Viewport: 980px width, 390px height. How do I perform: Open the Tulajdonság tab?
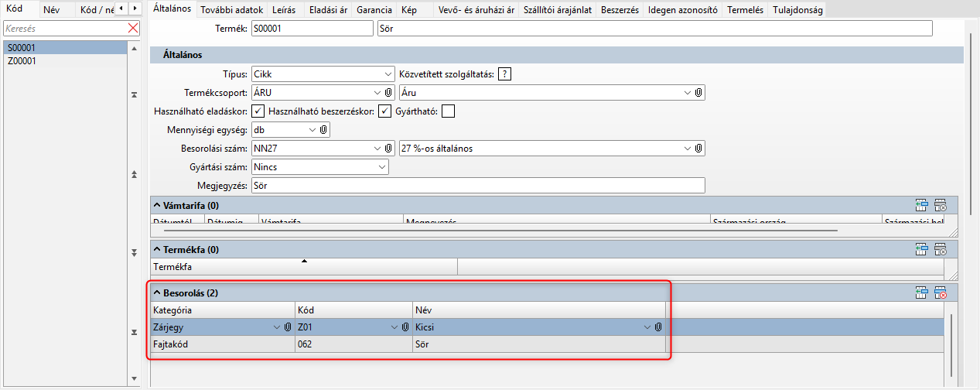tap(797, 11)
